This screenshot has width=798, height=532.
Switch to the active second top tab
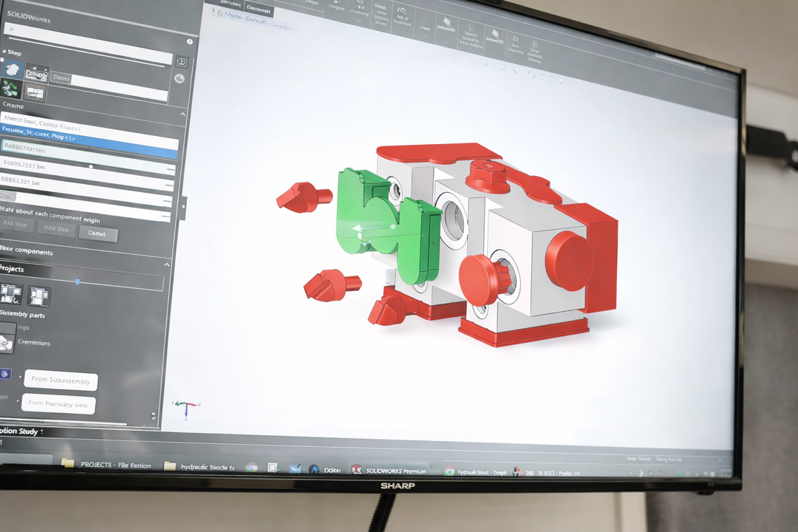259,9
